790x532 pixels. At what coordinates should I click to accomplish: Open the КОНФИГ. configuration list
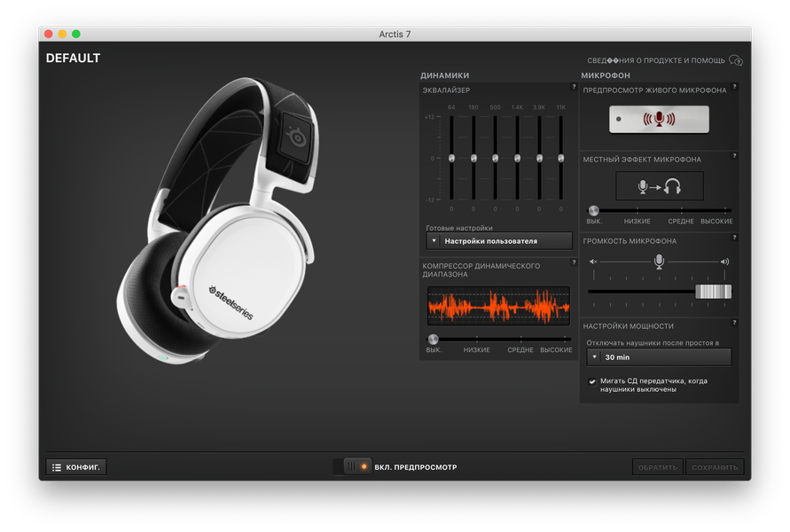(76, 467)
